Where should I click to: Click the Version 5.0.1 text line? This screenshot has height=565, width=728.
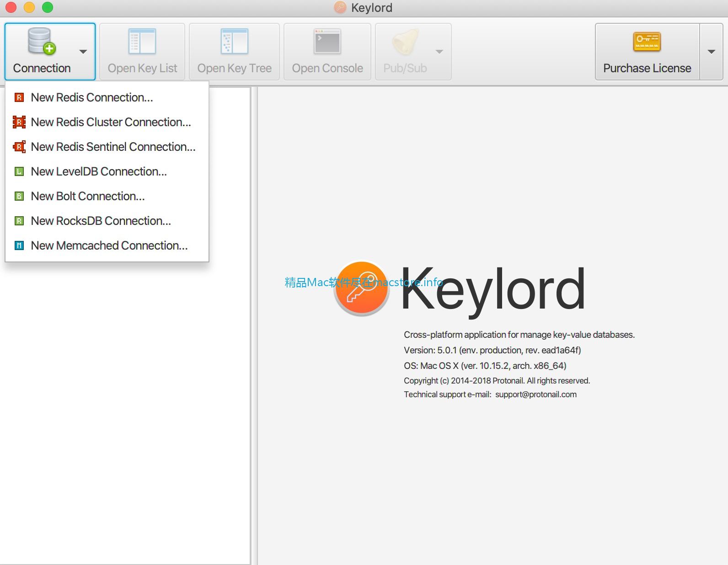[492, 350]
